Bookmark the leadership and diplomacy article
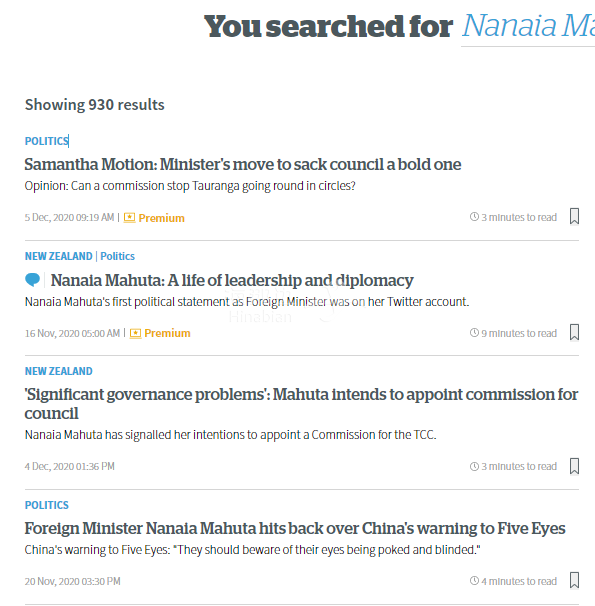Screen dimensions: 595x606 click(x=574, y=332)
